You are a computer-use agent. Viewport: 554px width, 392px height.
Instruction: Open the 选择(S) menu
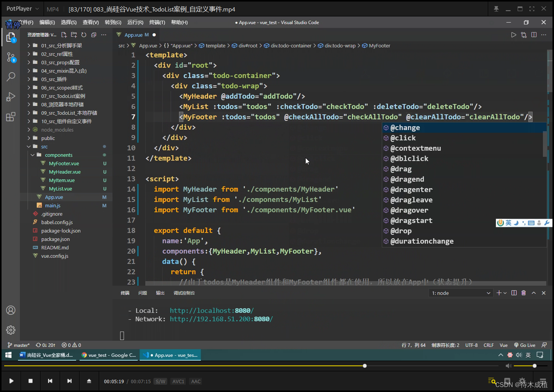[x=69, y=23]
